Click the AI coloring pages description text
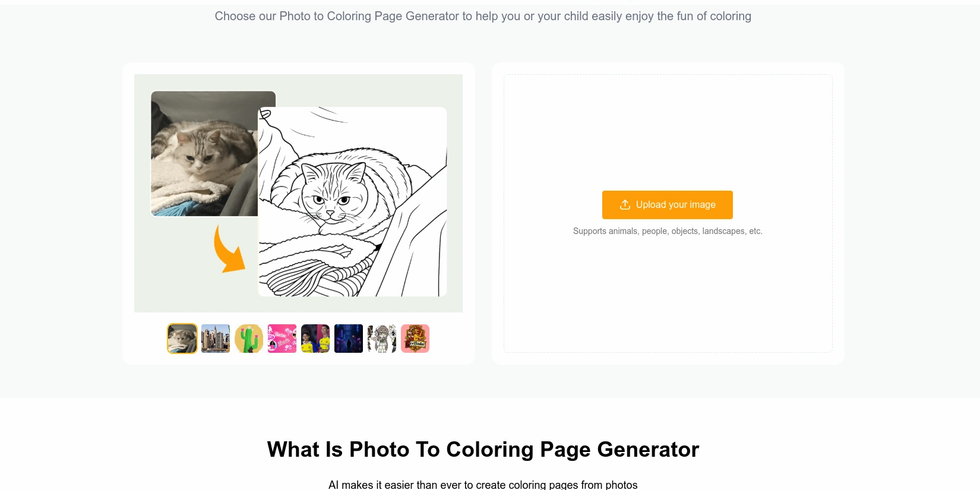This screenshot has width=980, height=490. [483, 484]
